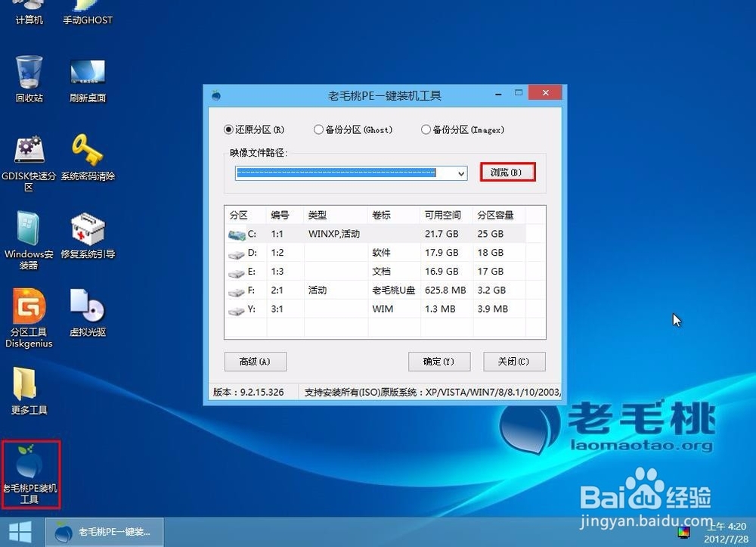Click the 625.8 MB free space value
Image resolution: width=756 pixels, height=547 pixels.
click(445, 291)
